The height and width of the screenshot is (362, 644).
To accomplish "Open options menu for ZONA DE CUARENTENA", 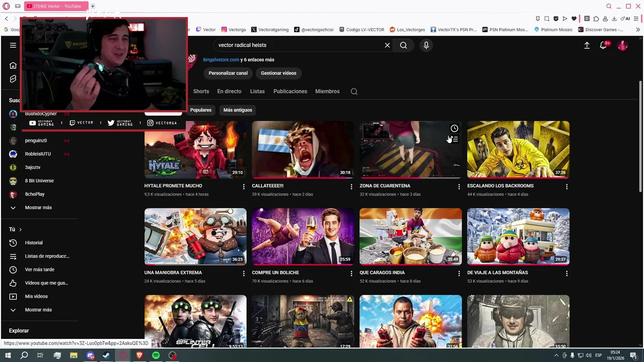I will click(x=459, y=187).
